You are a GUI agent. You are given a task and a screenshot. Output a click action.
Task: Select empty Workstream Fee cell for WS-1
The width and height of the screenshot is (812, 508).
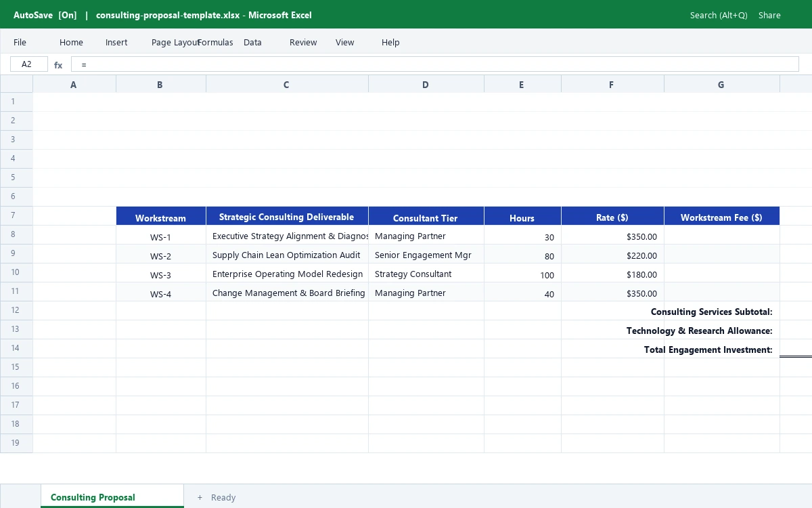click(x=722, y=235)
